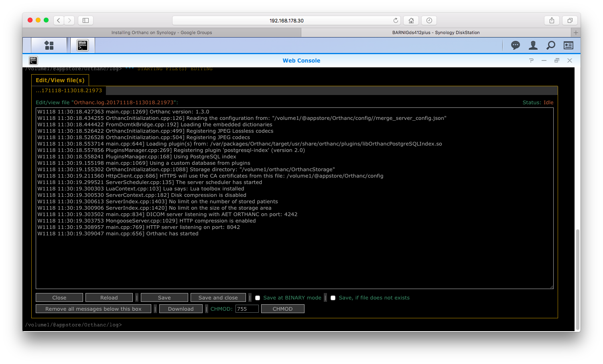Click the text area resize handle
The image size is (603, 364).
[551, 287]
